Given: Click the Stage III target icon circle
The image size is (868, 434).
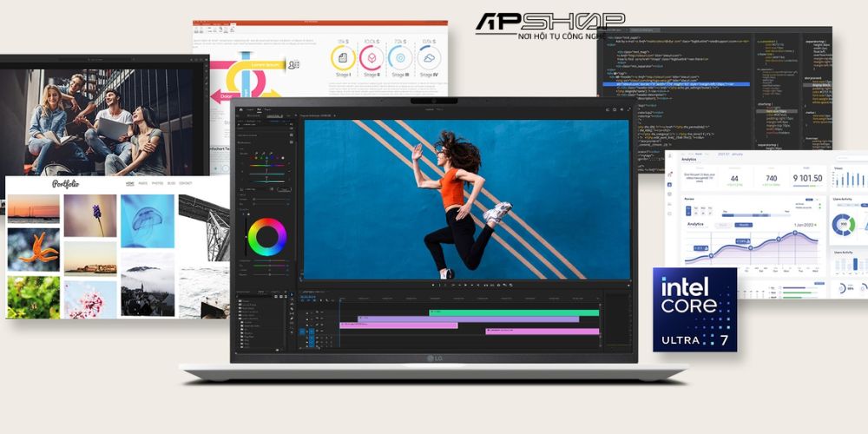Looking at the screenshot, I should coord(399,57).
